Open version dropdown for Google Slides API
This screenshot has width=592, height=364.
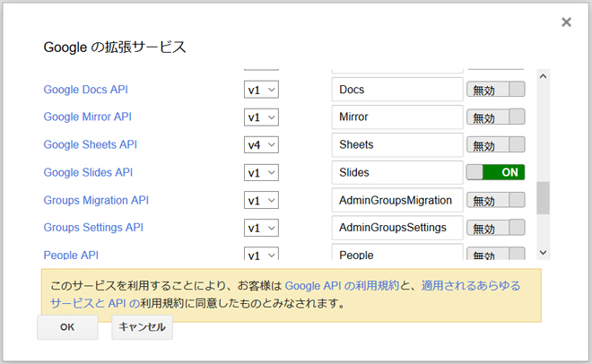[x=261, y=172]
